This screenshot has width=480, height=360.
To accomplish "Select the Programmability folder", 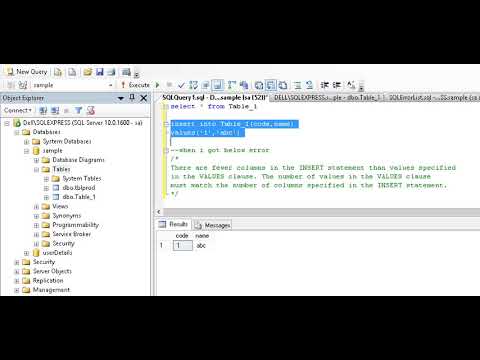I will click(x=75, y=225).
